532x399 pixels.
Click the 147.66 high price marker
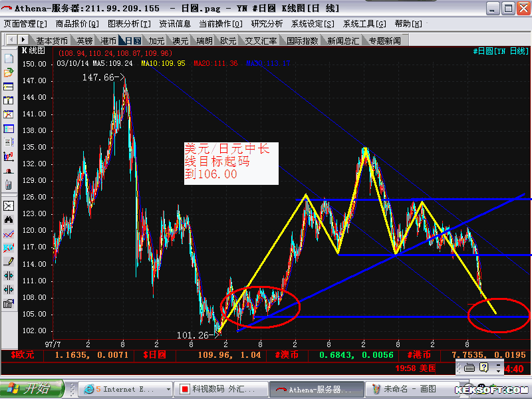point(104,77)
